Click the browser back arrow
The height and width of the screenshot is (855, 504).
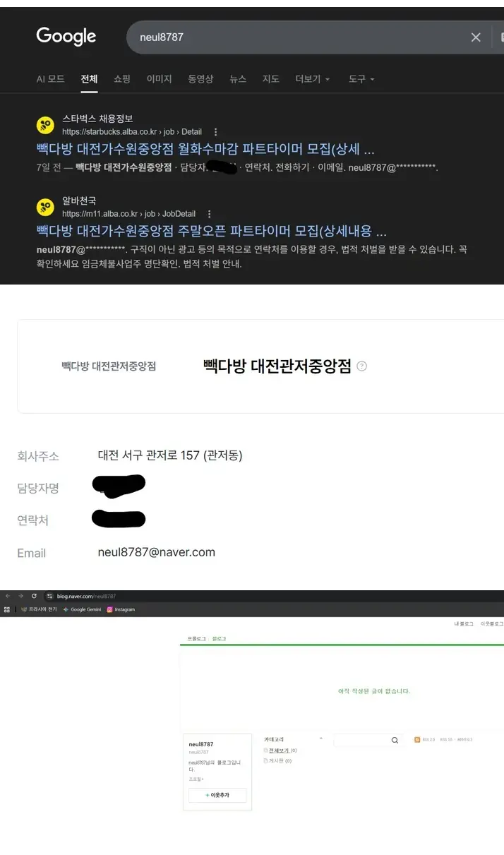click(8, 596)
